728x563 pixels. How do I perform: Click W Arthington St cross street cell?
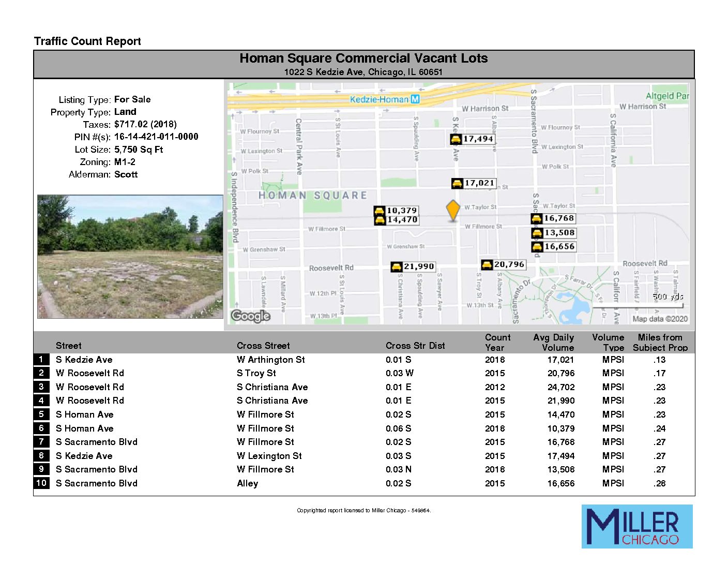pyautogui.click(x=271, y=360)
